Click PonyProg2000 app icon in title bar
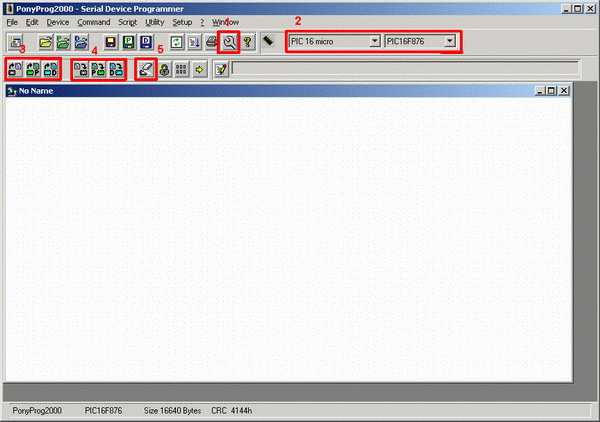The width and height of the screenshot is (600, 422). coord(10,8)
